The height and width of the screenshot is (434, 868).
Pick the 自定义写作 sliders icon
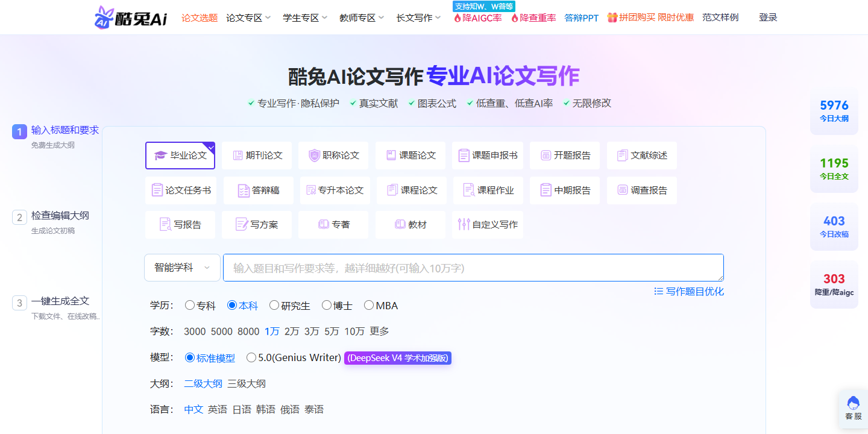coord(464,224)
